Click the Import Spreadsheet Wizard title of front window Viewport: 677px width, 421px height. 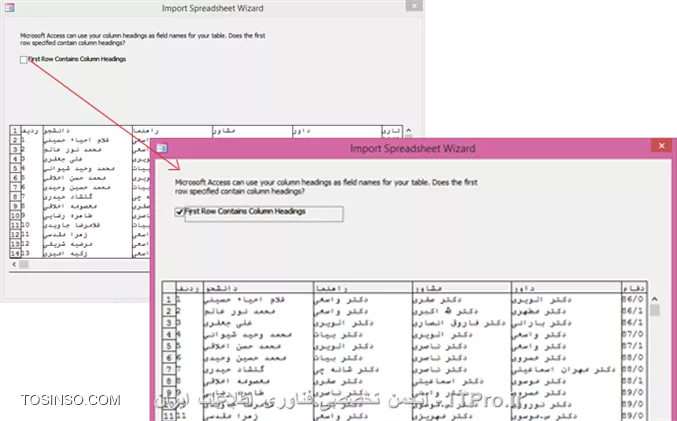point(412,149)
